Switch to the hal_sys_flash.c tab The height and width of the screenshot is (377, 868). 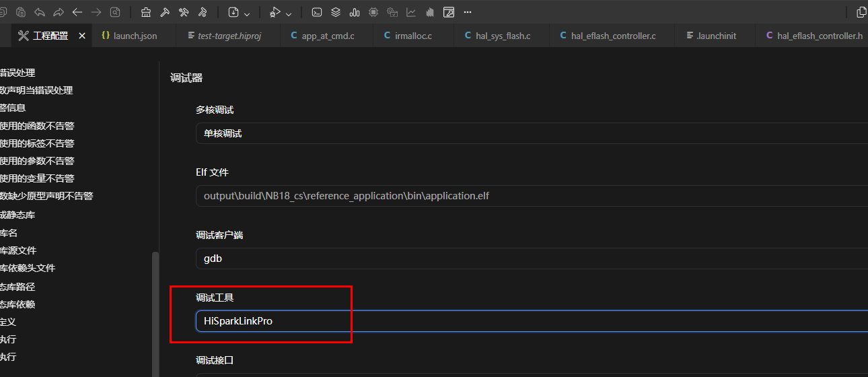(x=502, y=36)
